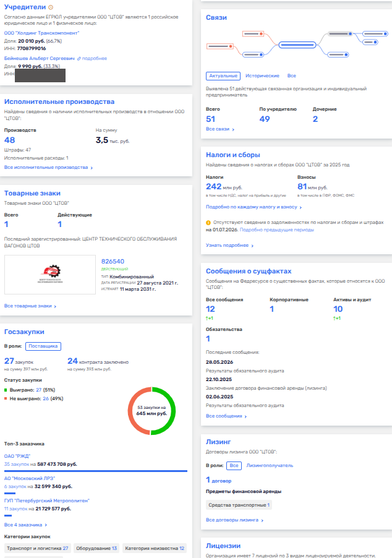This screenshot has height=558, width=392.
Task: Click Корпоративные messages count 1
Action: 272,309
